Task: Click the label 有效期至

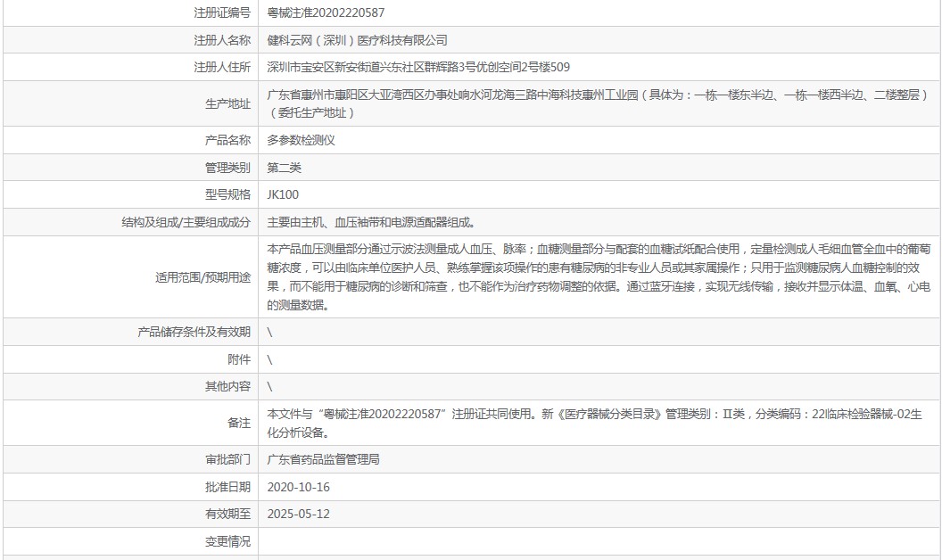Action: pos(227,514)
